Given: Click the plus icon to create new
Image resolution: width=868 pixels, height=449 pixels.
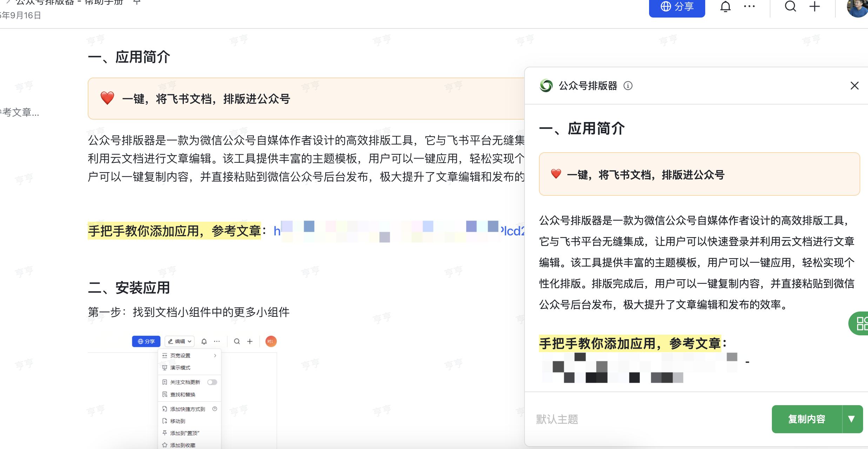Looking at the screenshot, I should [x=814, y=6].
